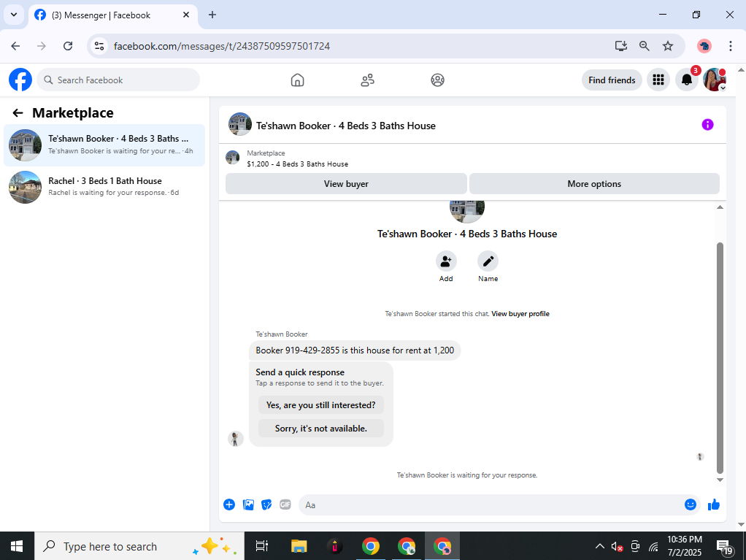The height and width of the screenshot is (560, 746).
Task: Open conversation information purple icon
Action: [x=707, y=125]
